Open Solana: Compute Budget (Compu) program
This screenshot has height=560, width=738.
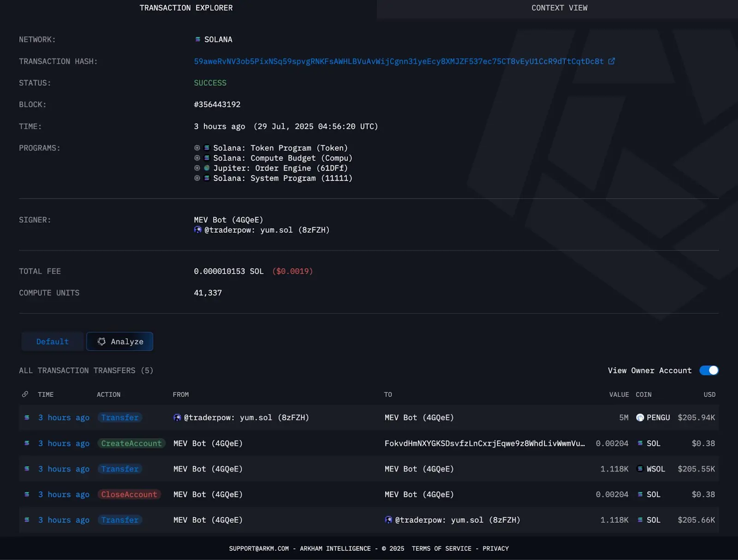[283, 158]
